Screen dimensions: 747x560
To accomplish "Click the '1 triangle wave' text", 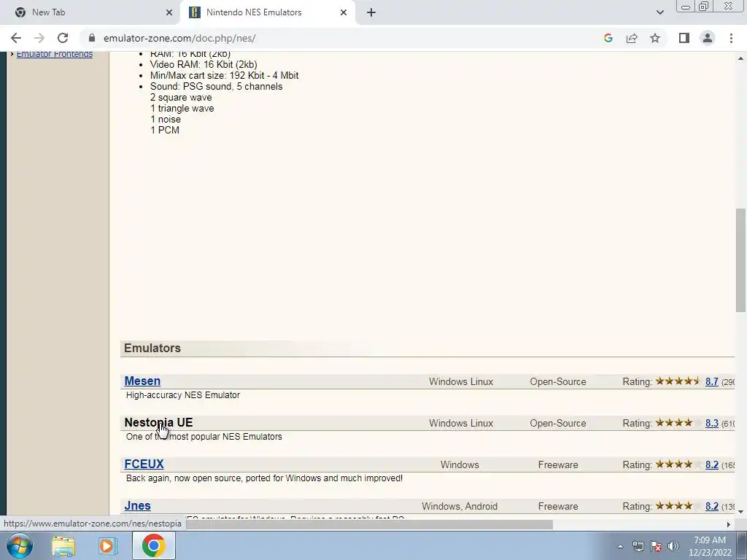I will [x=182, y=108].
